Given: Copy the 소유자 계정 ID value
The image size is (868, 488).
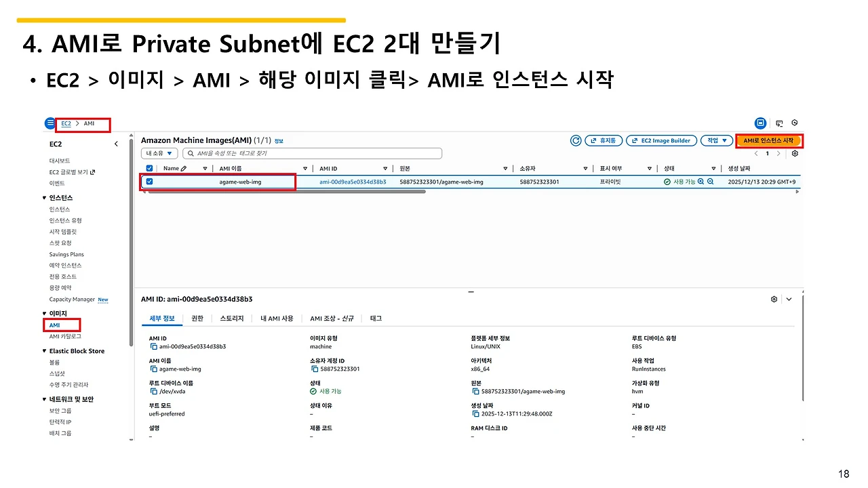Looking at the screenshot, I should [314, 369].
